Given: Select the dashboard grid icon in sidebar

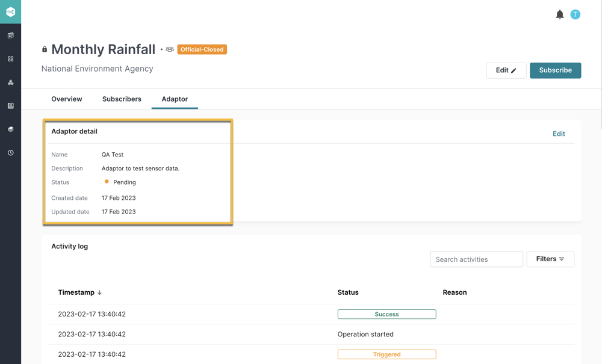Looking at the screenshot, I should pos(10,58).
